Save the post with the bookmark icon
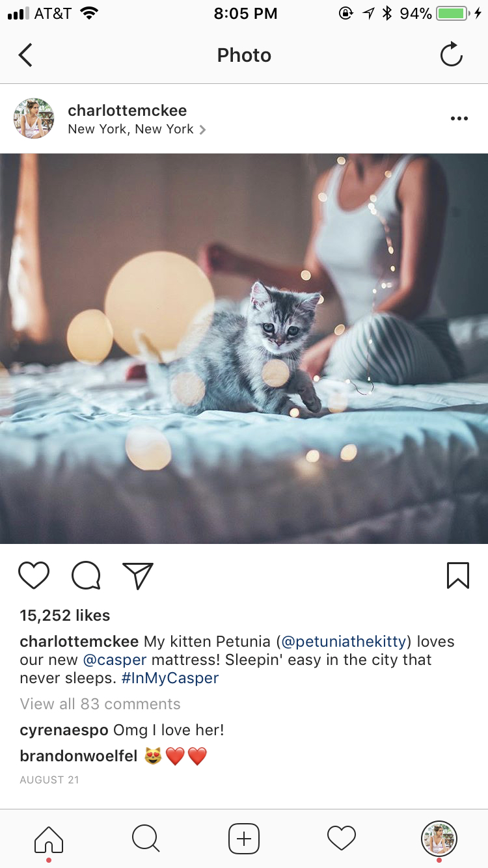This screenshot has height=868, width=488. pyautogui.click(x=458, y=575)
